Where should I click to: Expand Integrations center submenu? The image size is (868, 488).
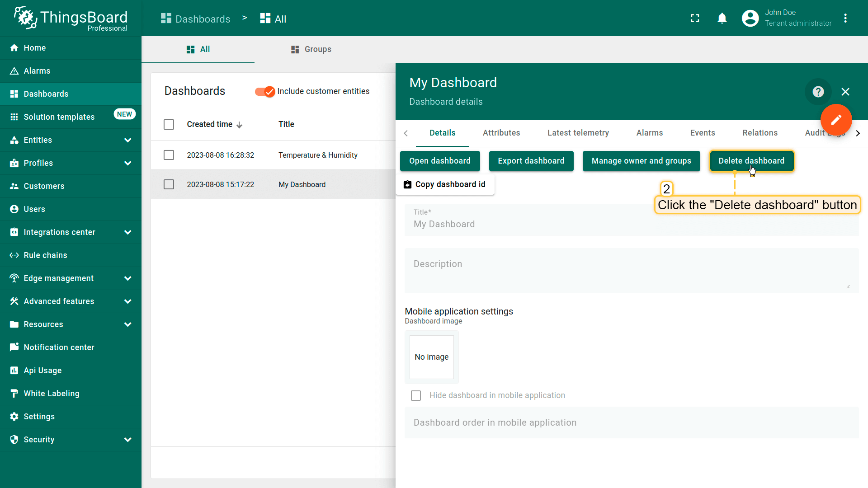coord(127,232)
